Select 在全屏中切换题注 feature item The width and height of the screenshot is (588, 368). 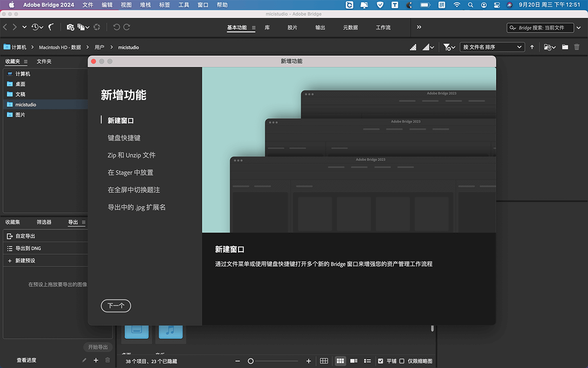pos(134,190)
